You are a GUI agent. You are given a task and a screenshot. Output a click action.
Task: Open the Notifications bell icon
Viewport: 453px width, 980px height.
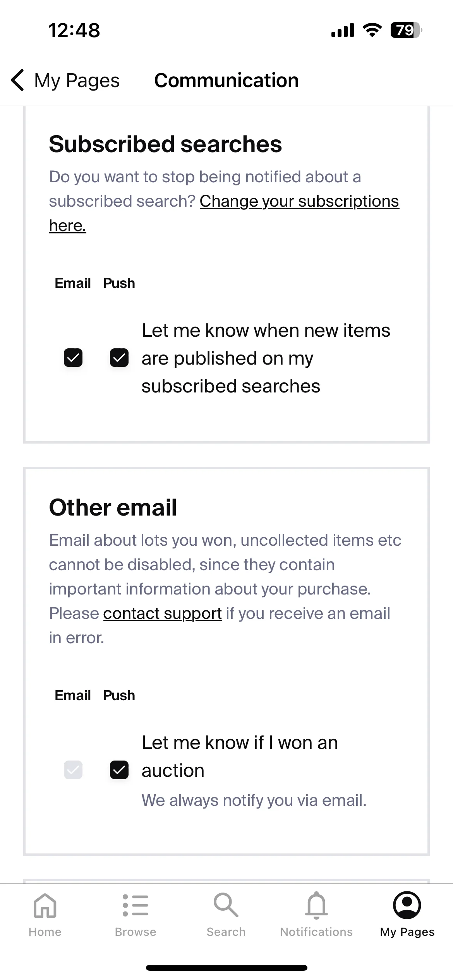coord(317,905)
